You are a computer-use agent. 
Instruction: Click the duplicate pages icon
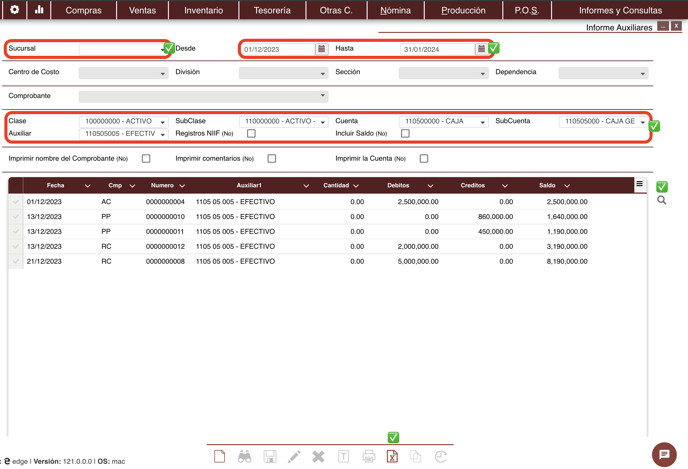pyautogui.click(x=416, y=457)
